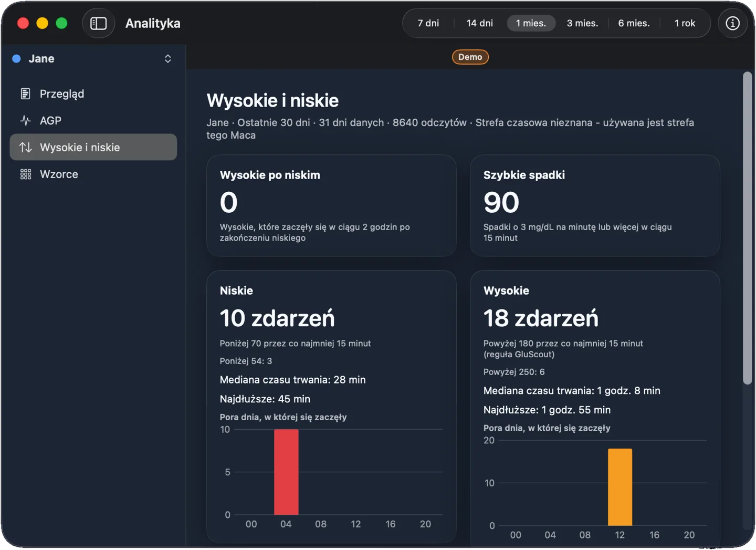Click the blue dot beside Jane
The image size is (756, 550).
click(17, 58)
